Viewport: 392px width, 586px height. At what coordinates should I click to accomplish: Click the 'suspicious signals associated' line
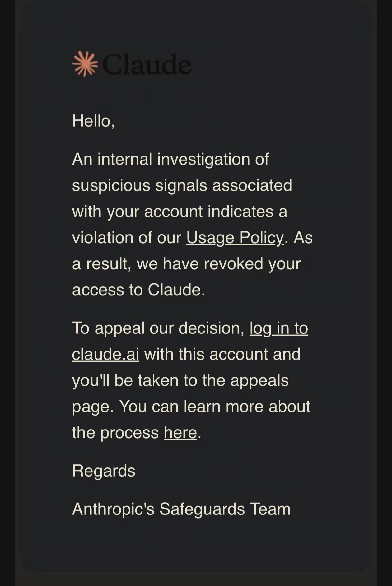(x=182, y=186)
